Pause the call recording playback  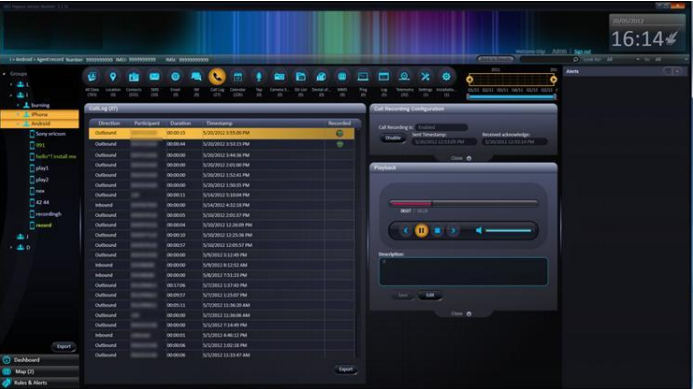(x=421, y=230)
